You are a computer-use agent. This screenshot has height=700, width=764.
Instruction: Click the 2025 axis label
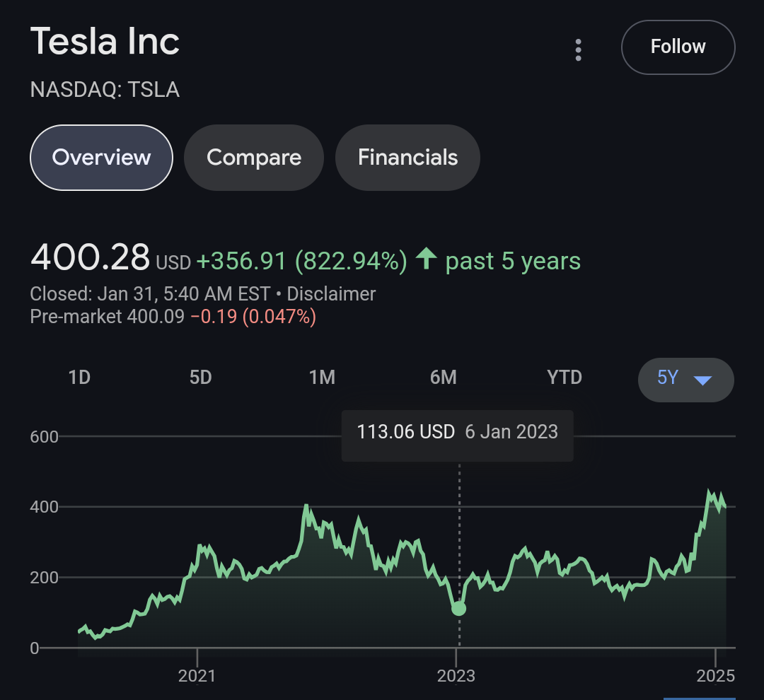pos(716,676)
